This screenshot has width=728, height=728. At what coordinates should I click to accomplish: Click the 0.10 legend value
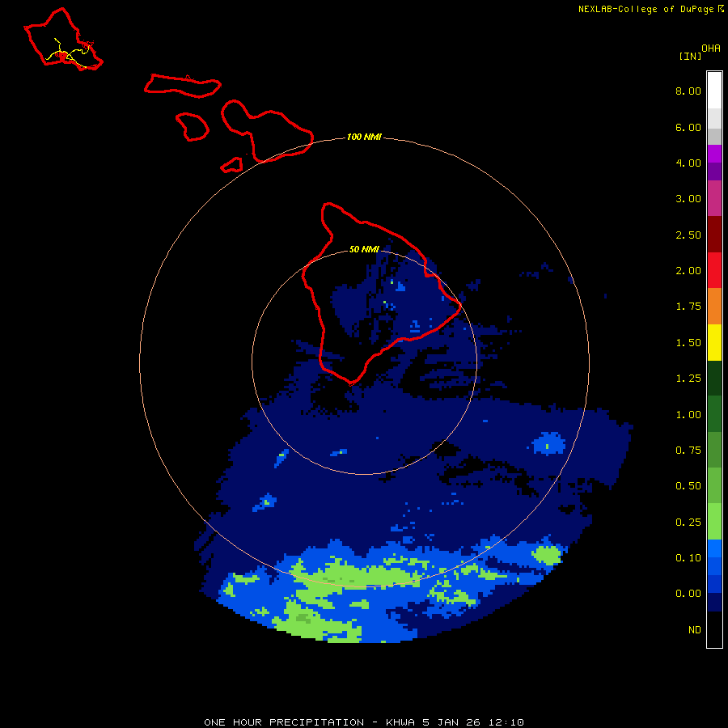(688, 558)
